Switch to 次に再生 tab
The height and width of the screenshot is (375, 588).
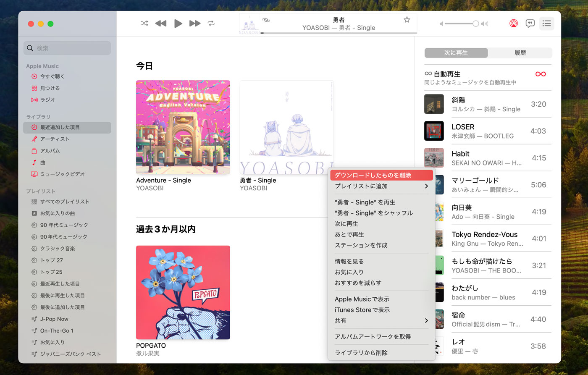(x=456, y=52)
